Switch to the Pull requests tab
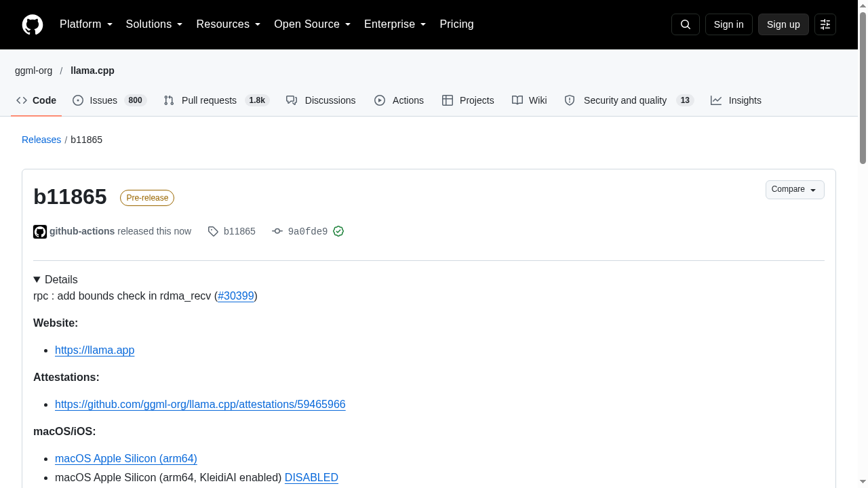868x488 pixels. point(216,100)
